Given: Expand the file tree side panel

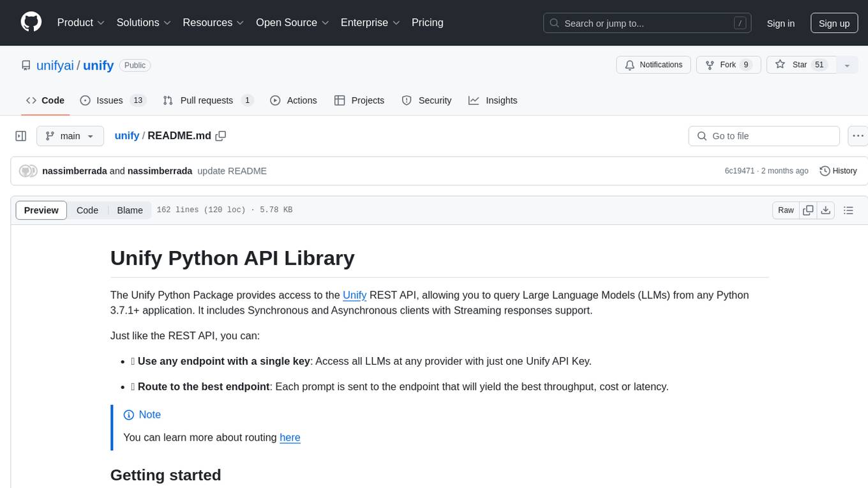Looking at the screenshot, I should (x=20, y=136).
